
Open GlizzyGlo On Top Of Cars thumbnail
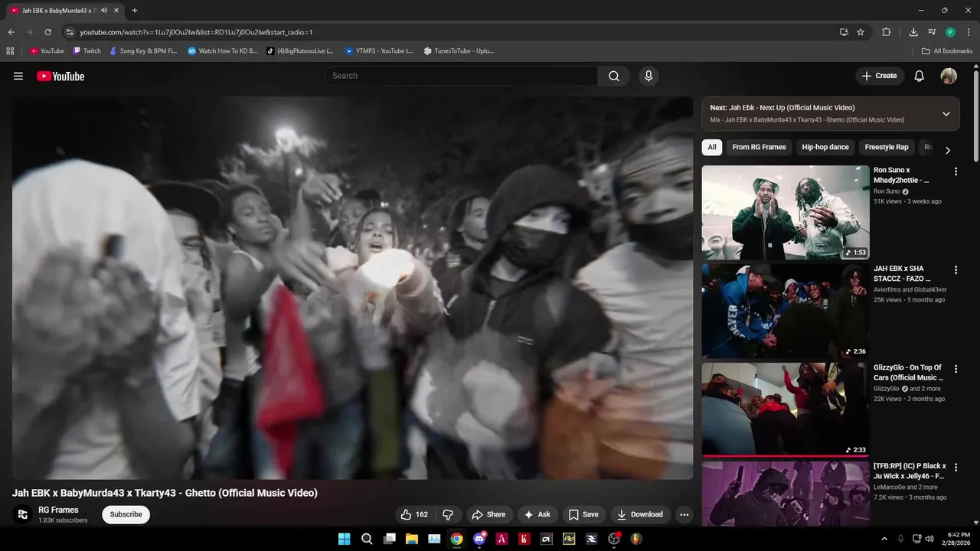pyautogui.click(x=786, y=409)
